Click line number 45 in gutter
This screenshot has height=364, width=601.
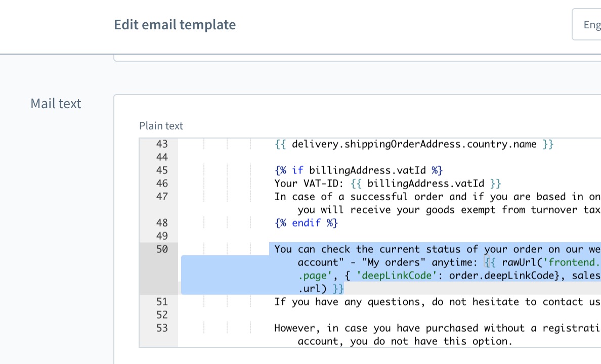[162, 170]
